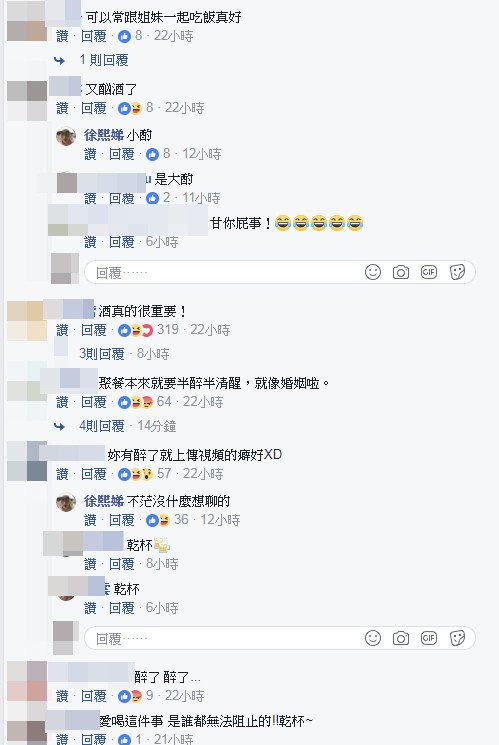Reply to the 醉了 醉了 comment

click(x=94, y=696)
